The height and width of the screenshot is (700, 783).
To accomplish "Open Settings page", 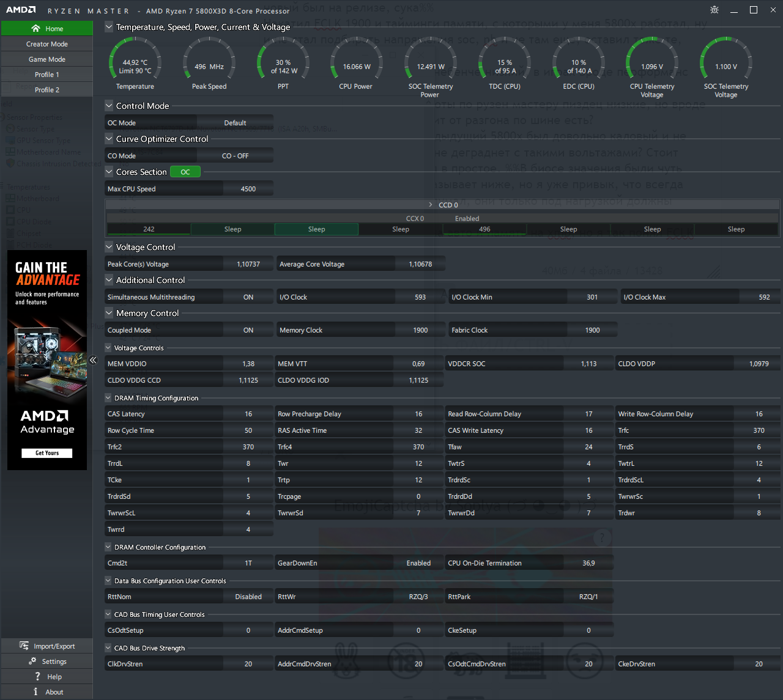I will click(47, 661).
